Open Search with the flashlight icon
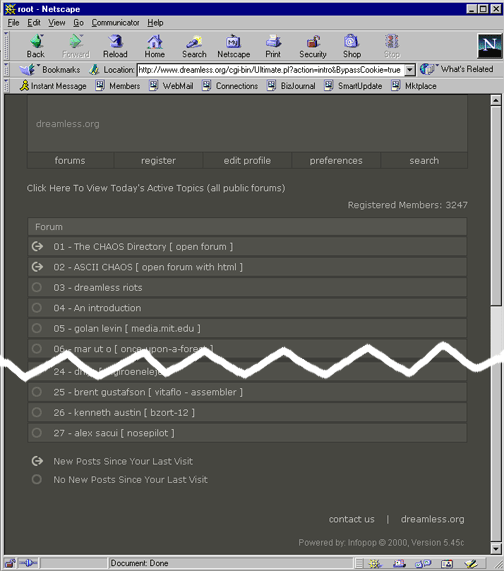Image resolution: width=504 pixels, height=580 pixels. [x=194, y=41]
